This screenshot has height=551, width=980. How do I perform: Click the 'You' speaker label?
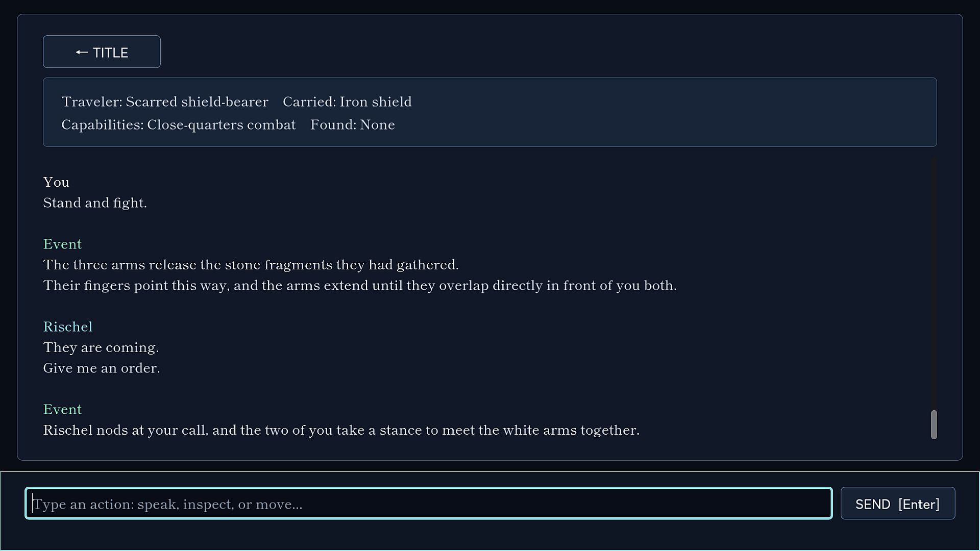tap(56, 182)
